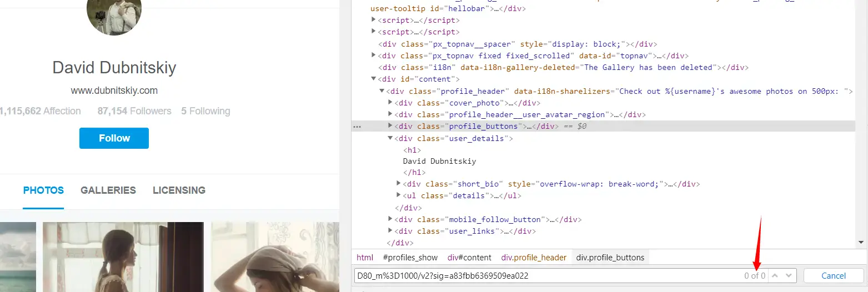Screen dimensions: 868x292
Task: Go to the next search result (down arrow)
Action: (x=790, y=276)
